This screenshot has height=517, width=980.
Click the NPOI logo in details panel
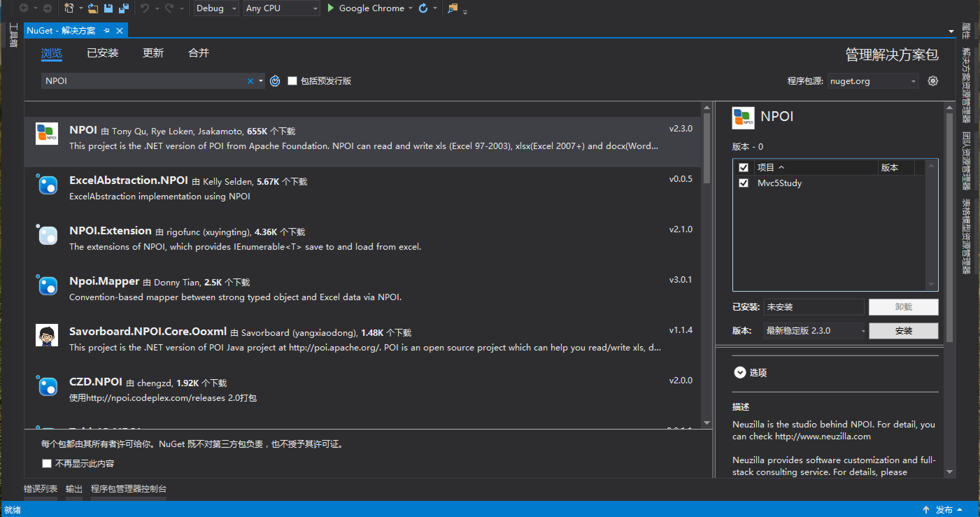(743, 118)
